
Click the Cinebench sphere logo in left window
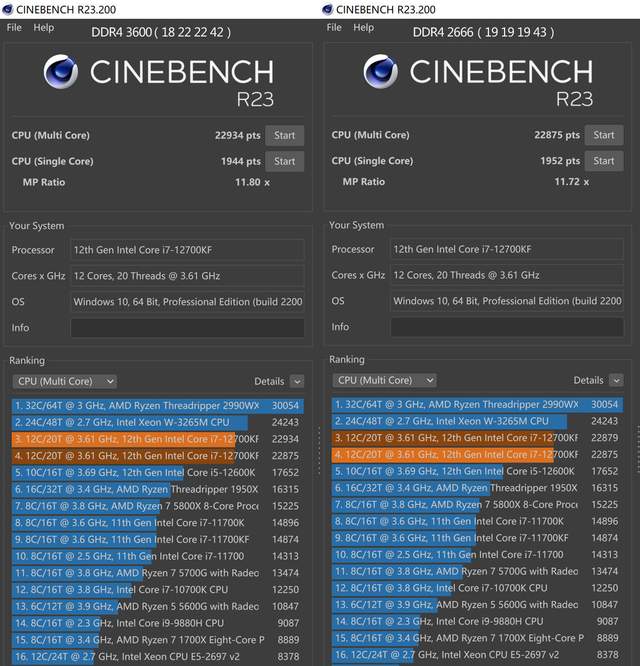(60, 71)
